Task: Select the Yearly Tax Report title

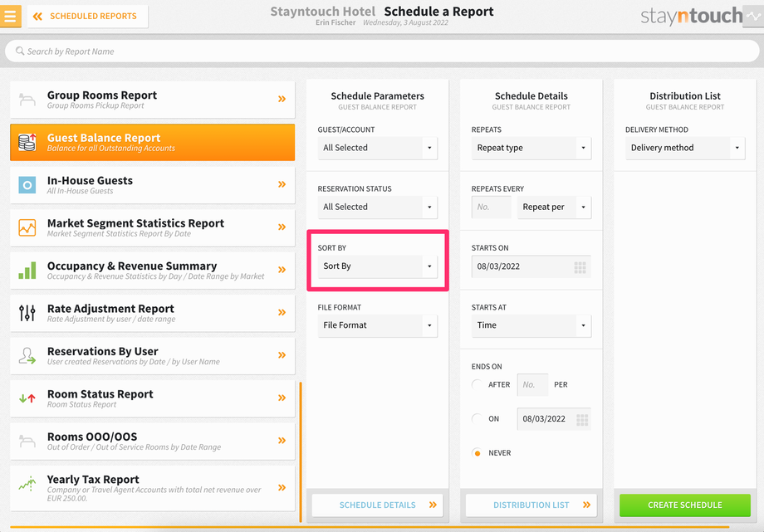Action: tap(93, 480)
